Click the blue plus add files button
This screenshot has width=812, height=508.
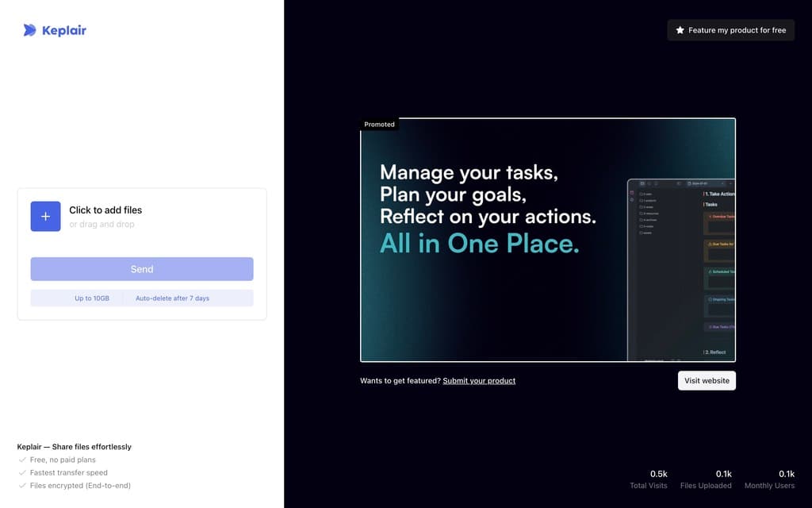pyautogui.click(x=45, y=216)
